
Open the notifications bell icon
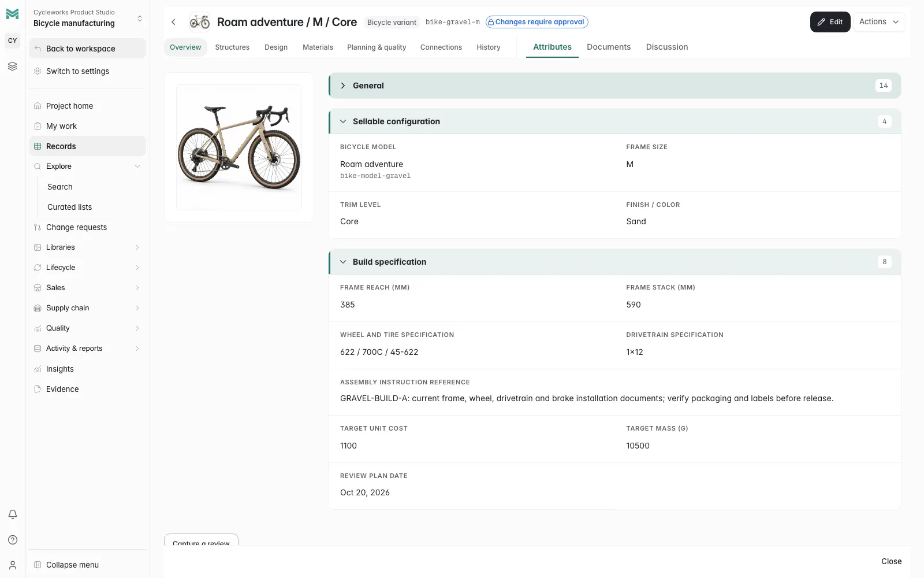pos(12,514)
